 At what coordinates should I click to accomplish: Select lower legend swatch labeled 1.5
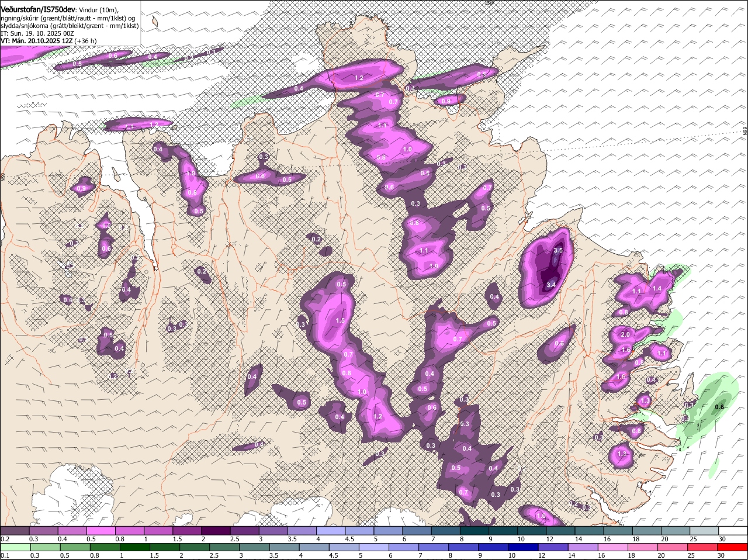click(165, 548)
